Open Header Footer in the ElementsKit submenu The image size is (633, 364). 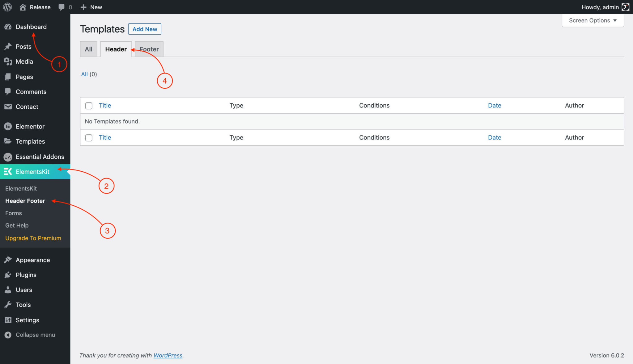click(x=25, y=201)
